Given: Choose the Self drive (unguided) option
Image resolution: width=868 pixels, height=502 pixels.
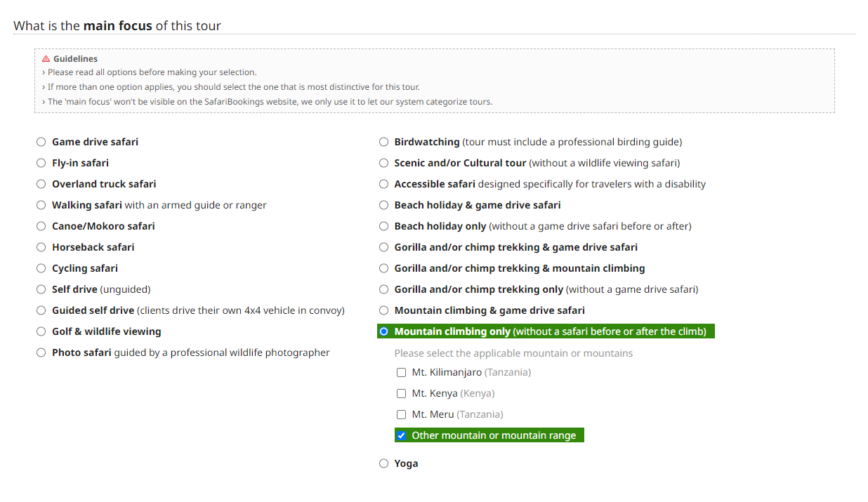Looking at the screenshot, I should (x=41, y=289).
